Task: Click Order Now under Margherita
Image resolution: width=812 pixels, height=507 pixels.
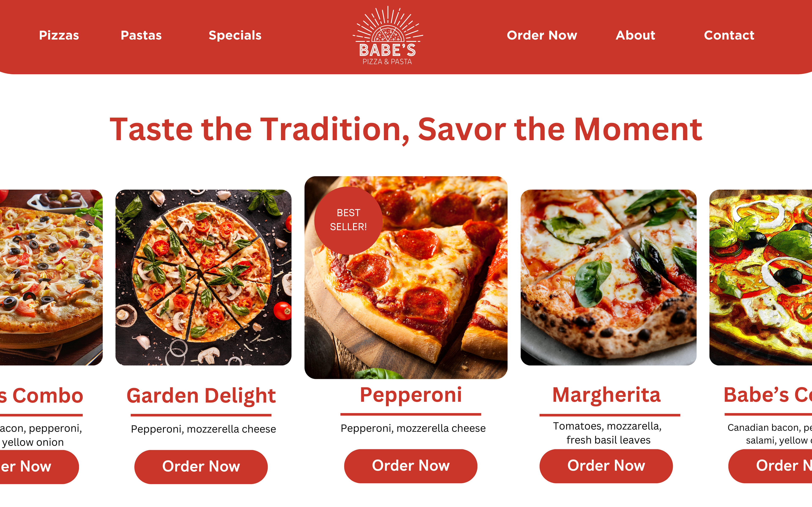Action: point(606,466)
